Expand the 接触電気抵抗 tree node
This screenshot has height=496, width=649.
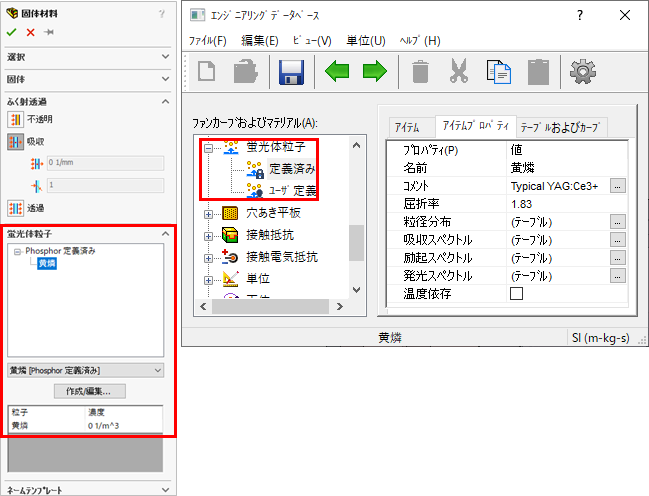pyautogui.click(x=208, y=258)
